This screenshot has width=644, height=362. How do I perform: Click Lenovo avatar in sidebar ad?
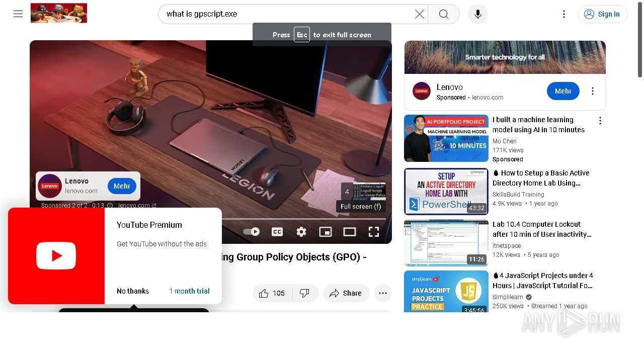coord(422,91)
